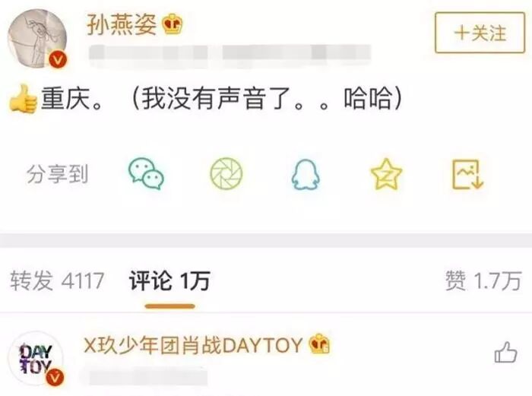The height and width of the screenshot is (396, 532).
Task: Select 评论 1万 comments tab
Action: [x=169, y=280]
